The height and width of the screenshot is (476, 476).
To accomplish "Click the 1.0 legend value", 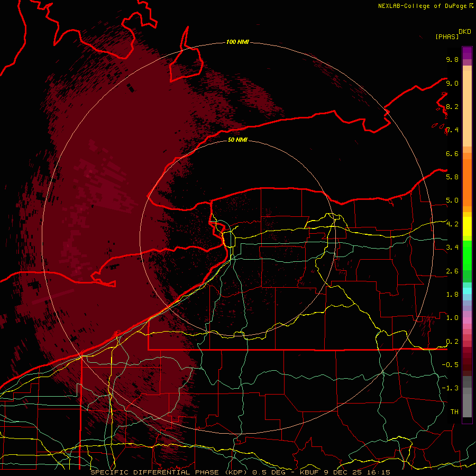I will 452,318.
